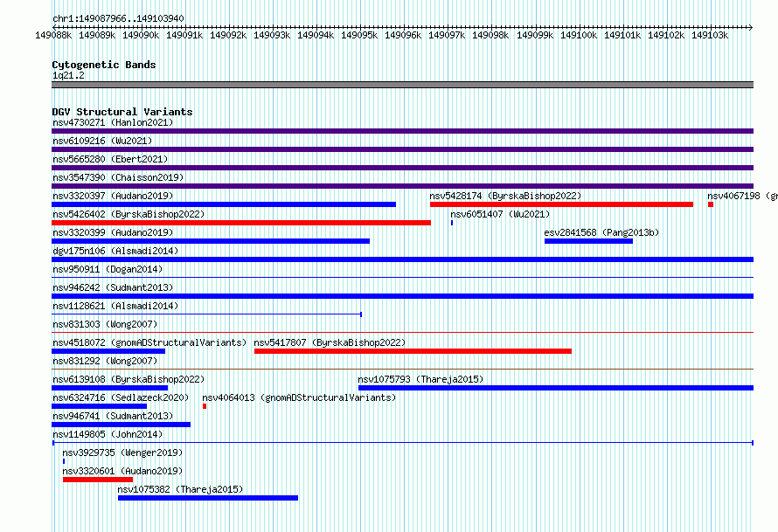Click the chr1:149087966..149103940 region label
Image resolution: width=778 pixels, height=532 pixels.
tap(118, 18)
